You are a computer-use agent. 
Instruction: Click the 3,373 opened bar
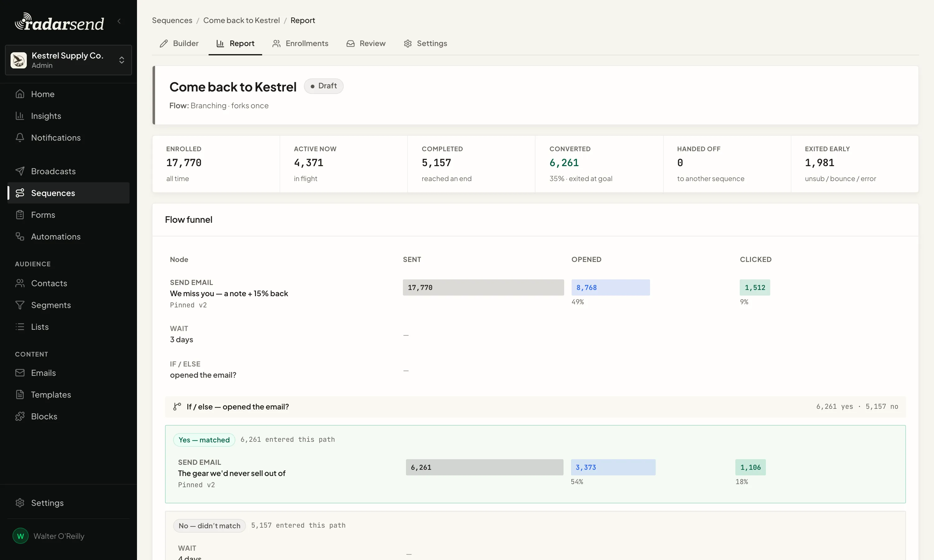click(x=613, y=468)
